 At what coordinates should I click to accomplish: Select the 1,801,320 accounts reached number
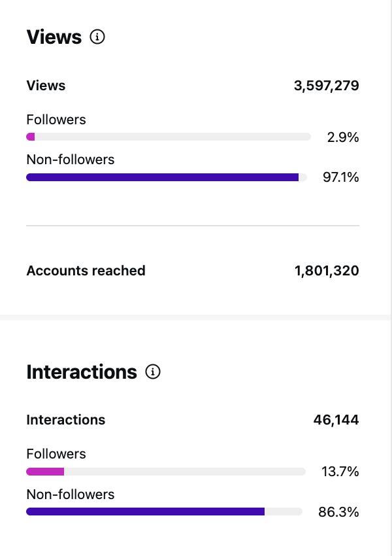(327, 271)
